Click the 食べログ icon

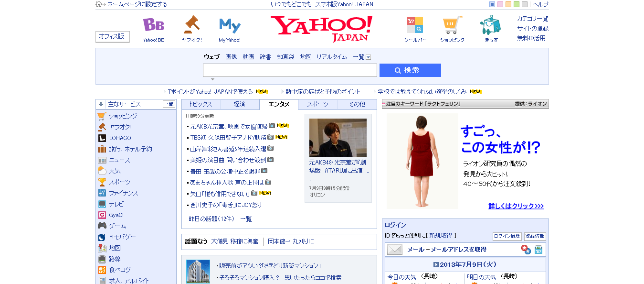[102, 270]
